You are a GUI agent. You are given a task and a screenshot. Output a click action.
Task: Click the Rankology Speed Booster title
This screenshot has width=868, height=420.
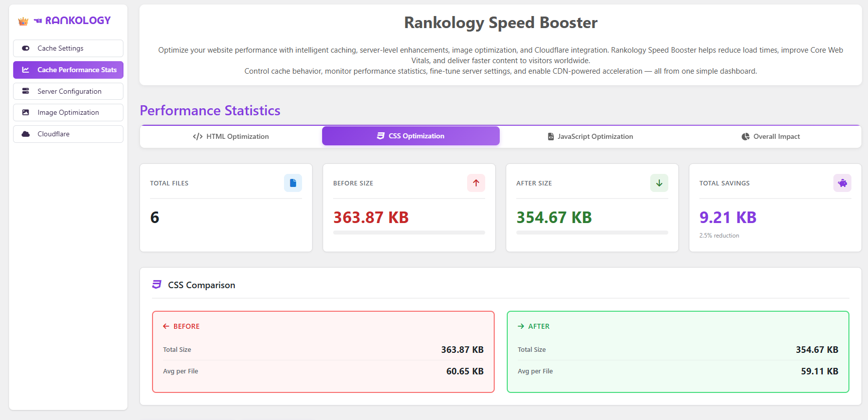point(501,23)
